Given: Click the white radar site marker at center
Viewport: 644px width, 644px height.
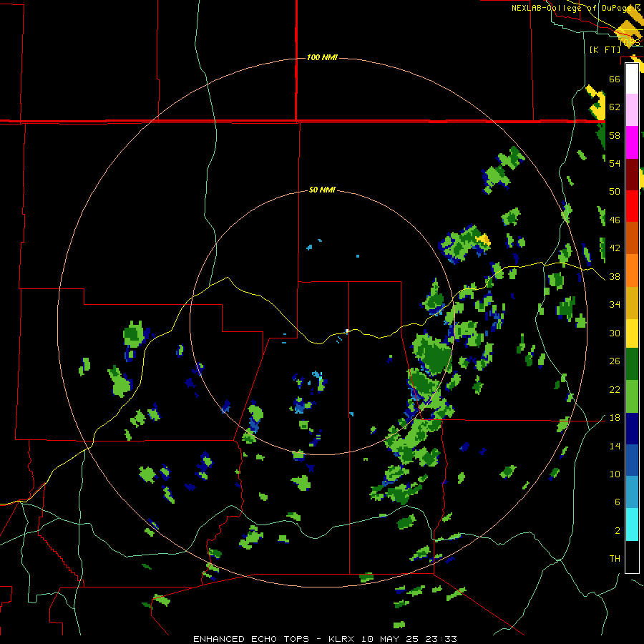Looking at the screenshot, I should pos(348,330).
